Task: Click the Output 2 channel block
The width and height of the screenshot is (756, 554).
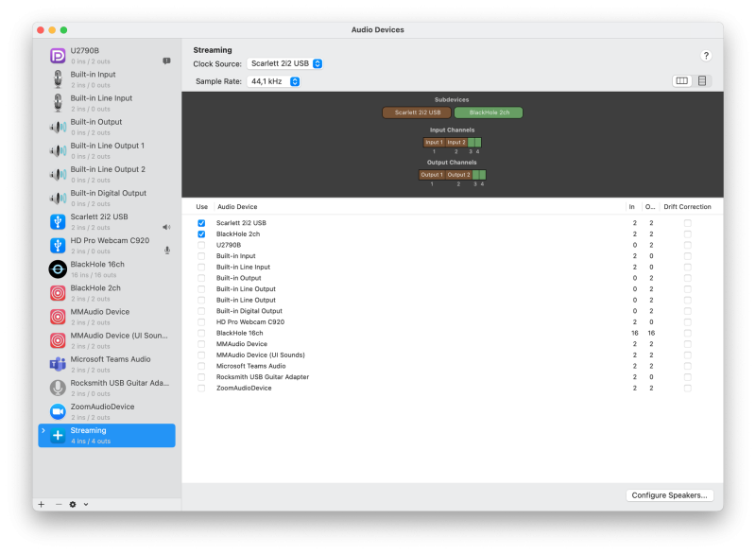Action: point(458,175)
